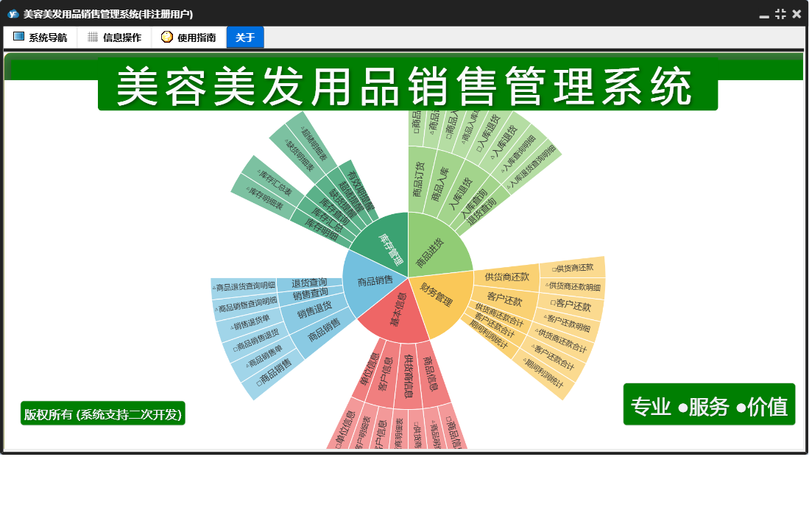The height and width of the screenshot is (532, 809).
Task: Choose the green 退货查询 segment under 商品进货
Action: pos(481,213)
